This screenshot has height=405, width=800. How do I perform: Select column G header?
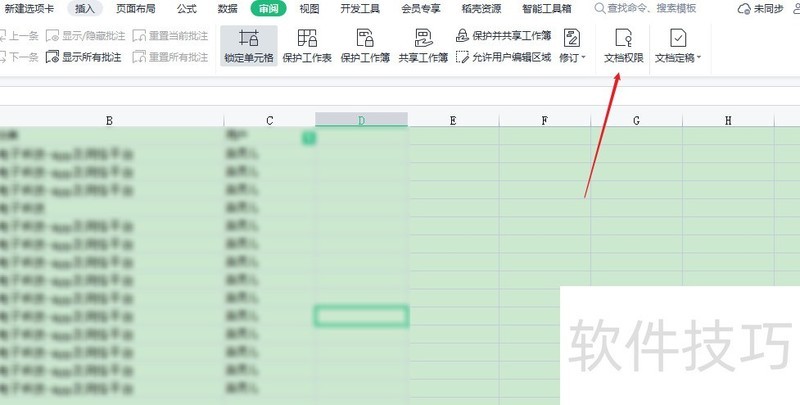click(x=636, y=120)
